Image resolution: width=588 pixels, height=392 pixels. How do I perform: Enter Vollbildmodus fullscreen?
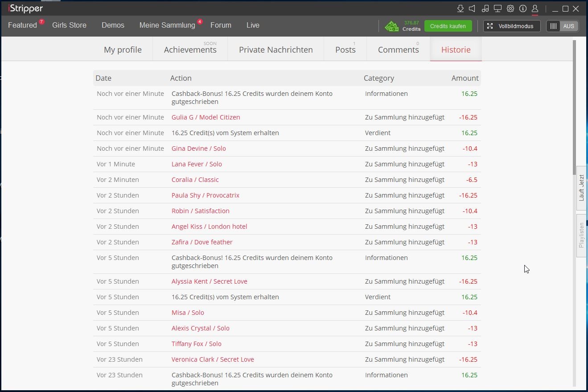[x=512, y=26]
